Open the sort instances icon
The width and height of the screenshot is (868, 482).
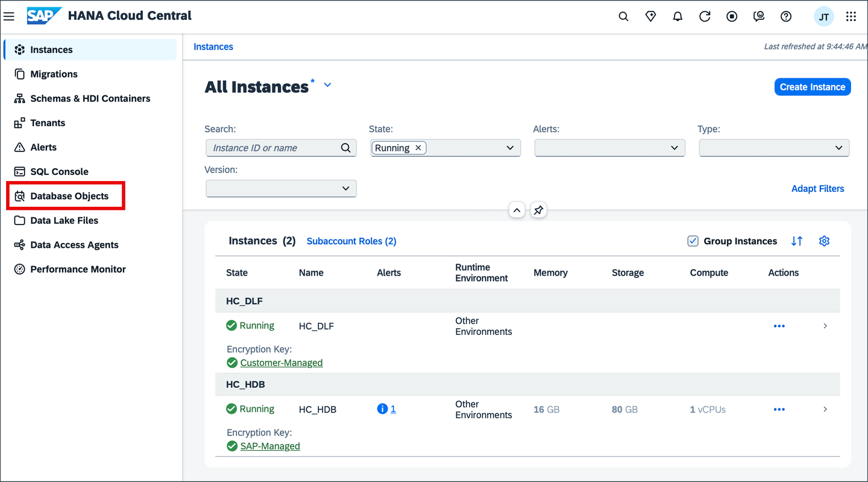coord(797,241)
